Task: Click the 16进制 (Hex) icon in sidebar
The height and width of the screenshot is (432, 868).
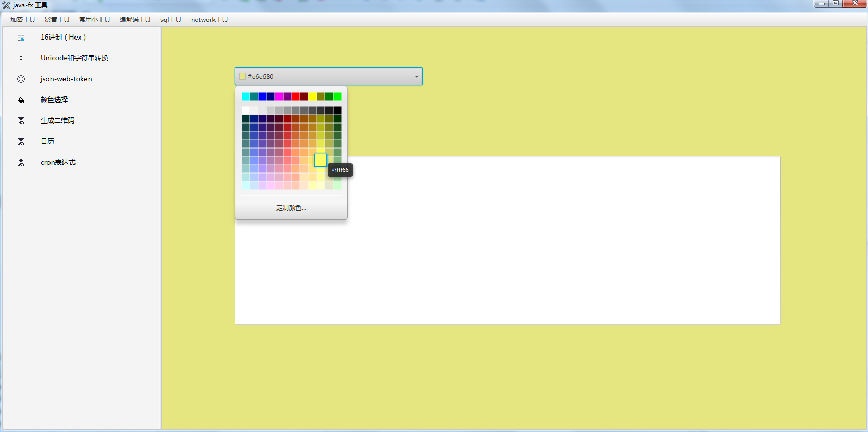Action: 21,38
